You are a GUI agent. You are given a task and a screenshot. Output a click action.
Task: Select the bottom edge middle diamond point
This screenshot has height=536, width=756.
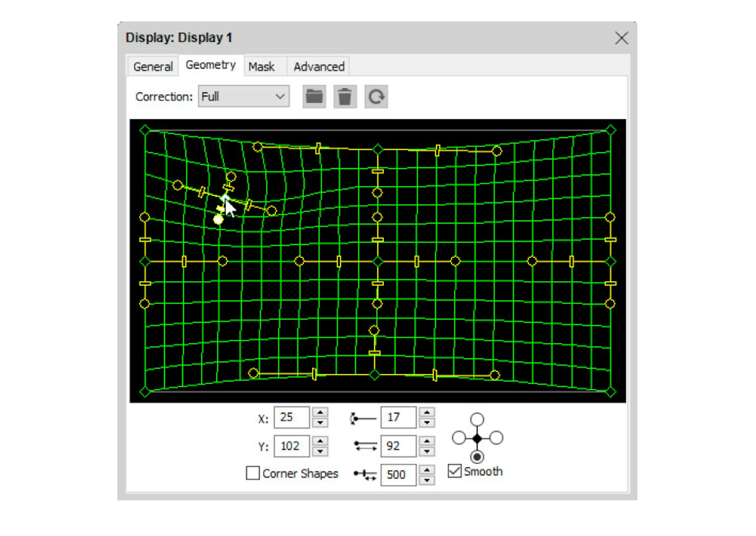click(374, 375)
